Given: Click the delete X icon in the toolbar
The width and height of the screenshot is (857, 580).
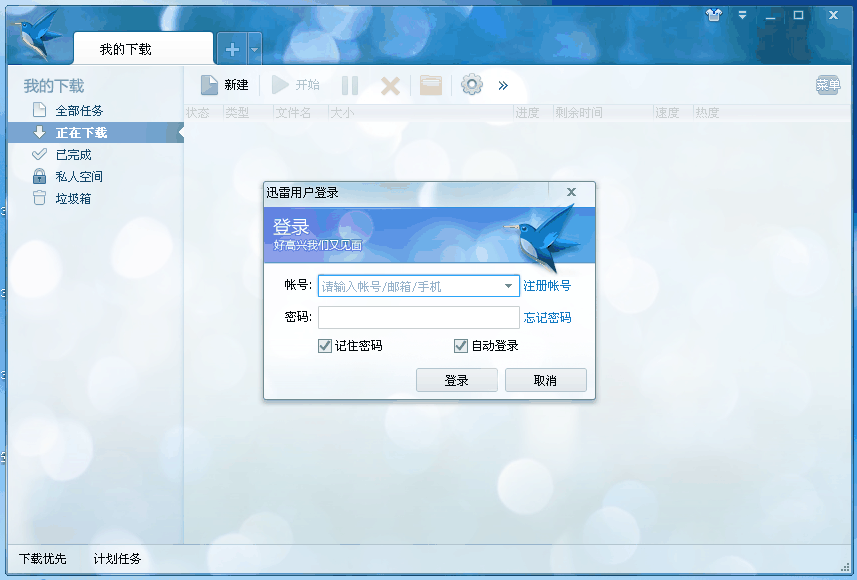Looking at the screenshot, I should pyautogui.click(x=390, y=86).
